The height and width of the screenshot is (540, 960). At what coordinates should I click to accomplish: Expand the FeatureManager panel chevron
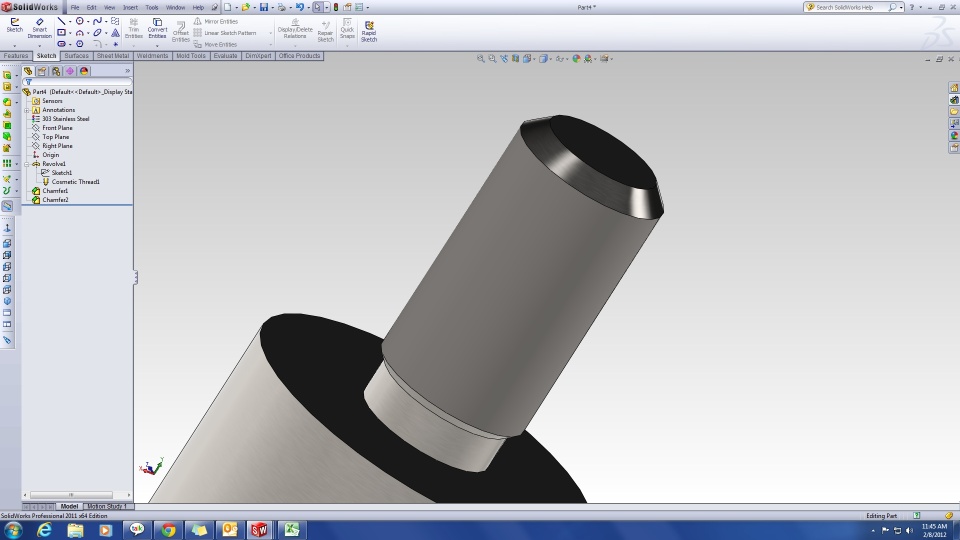(127, 71)
